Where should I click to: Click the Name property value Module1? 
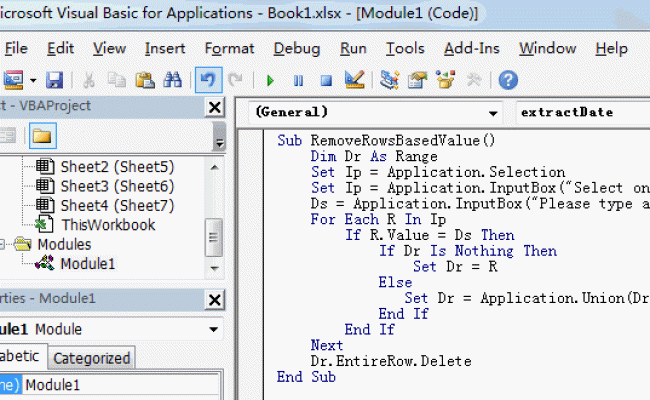[121, 385]
